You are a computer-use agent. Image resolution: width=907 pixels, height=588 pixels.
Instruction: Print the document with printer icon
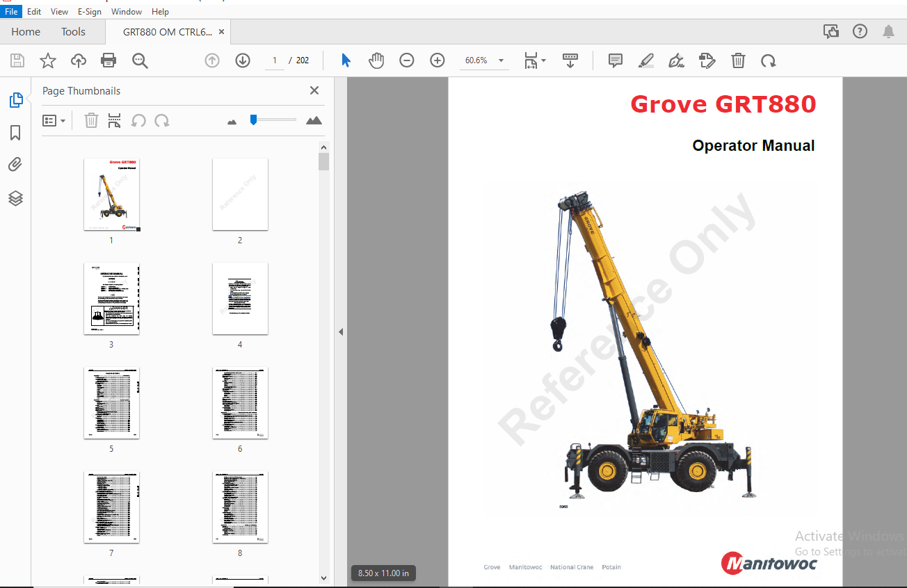click(x=109, y=60)
